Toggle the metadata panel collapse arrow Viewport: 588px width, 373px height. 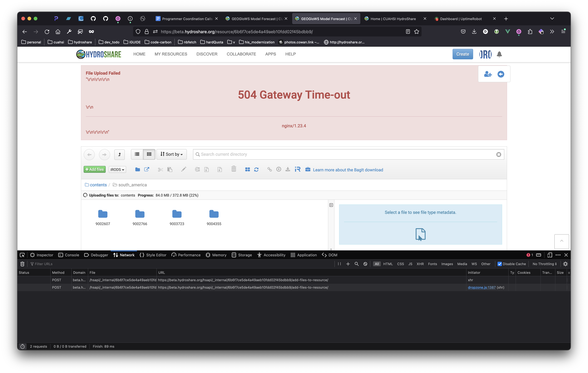[x=331, y=205]
